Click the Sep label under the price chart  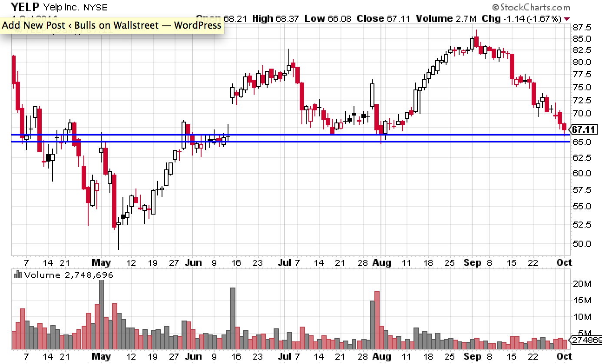coord(473,263)
